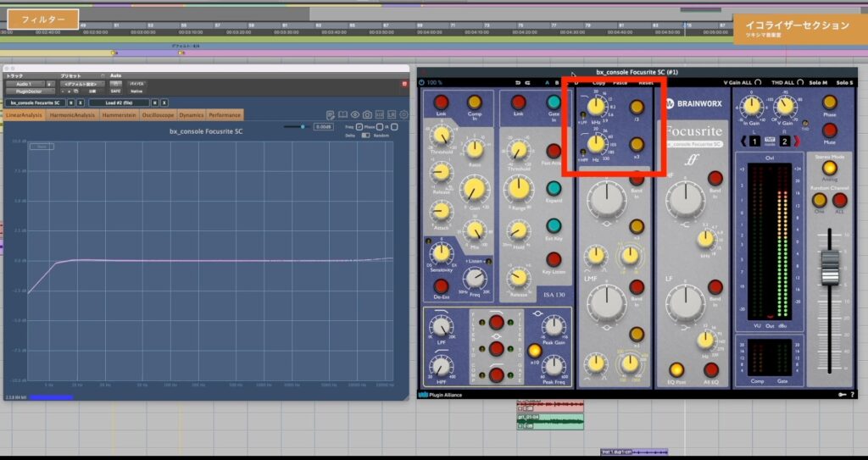Open bx_console Focusrite SC plugin slot selector
Screen dimensions: 868x460
pos(36,103)
